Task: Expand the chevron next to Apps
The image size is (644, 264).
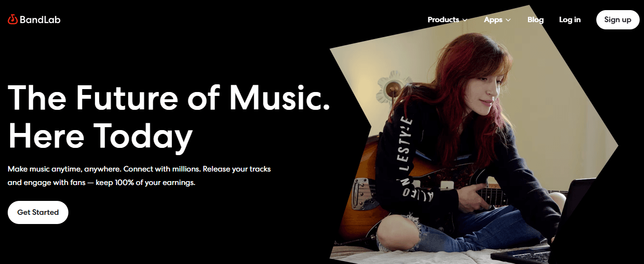Action: [x=509, y=20]
